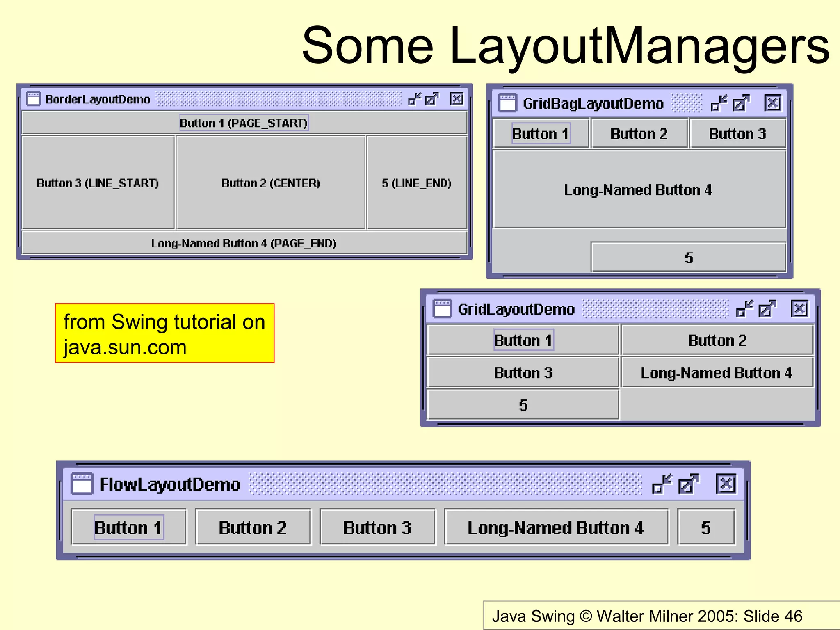840x630 pixels.
Task: Minimize the FlowLayoutDemo window
Action: (x=662, y=484)
